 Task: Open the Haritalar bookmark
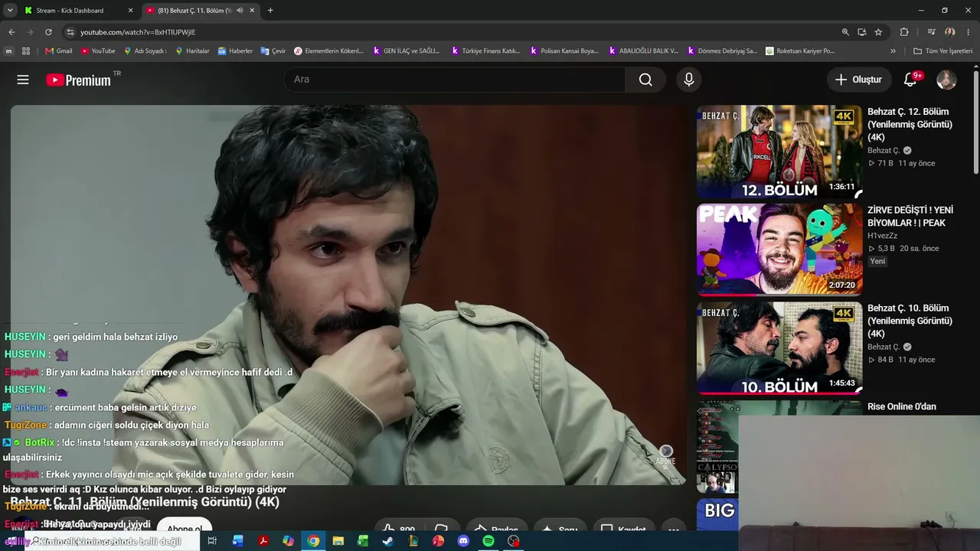(192, 51)
